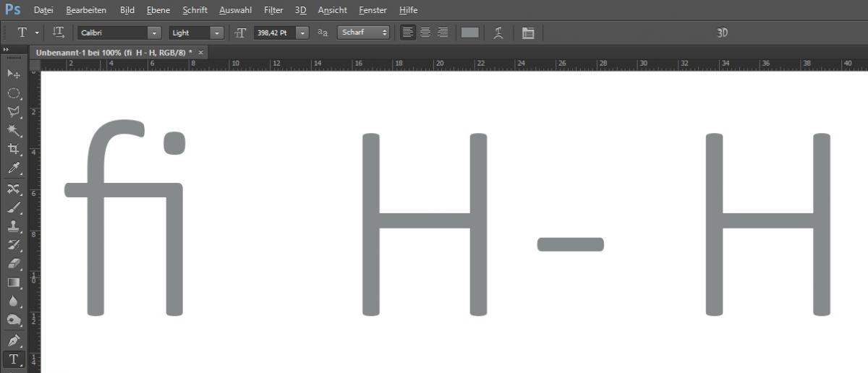The image size is (868, 373).
Task: Select the Move tool
Action: click(13, 74)
